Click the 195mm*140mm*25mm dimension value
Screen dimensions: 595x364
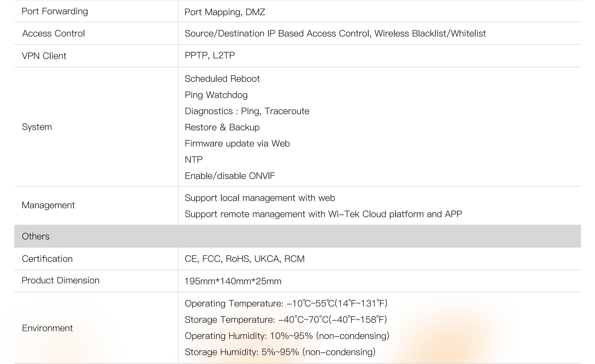pyautogui.click(x=233, y=281)
